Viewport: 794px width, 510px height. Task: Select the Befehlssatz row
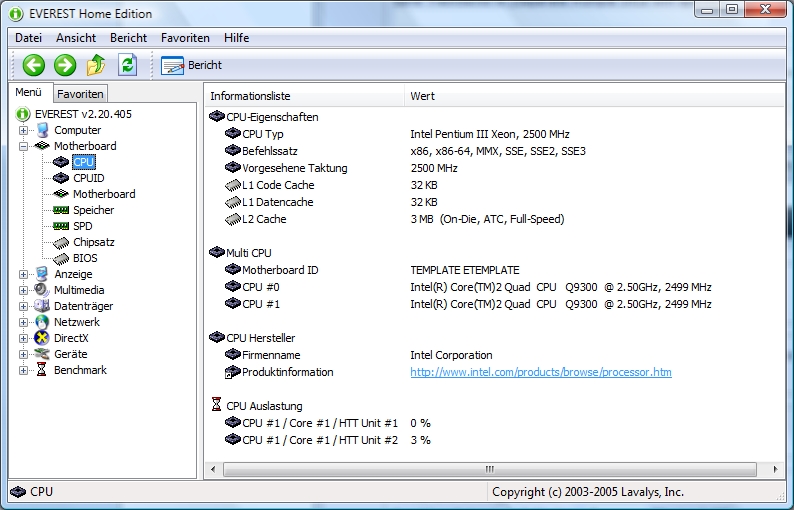(x=494, y=151)
